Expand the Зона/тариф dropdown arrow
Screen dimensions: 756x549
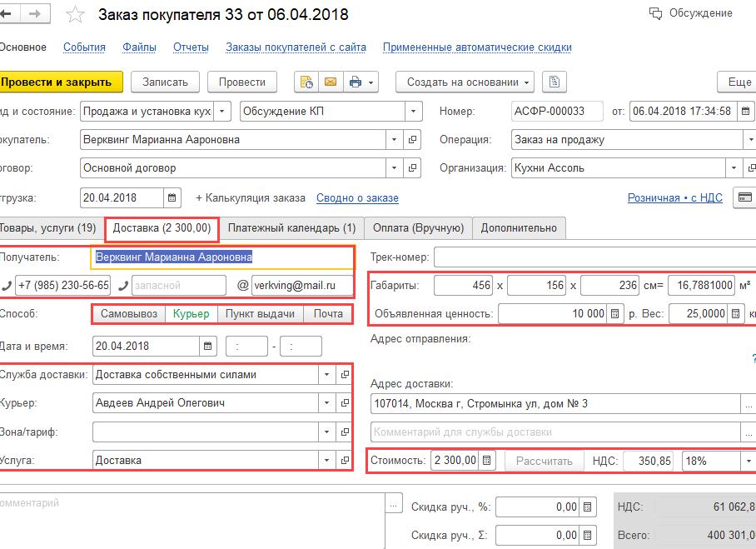click(327, 432)
